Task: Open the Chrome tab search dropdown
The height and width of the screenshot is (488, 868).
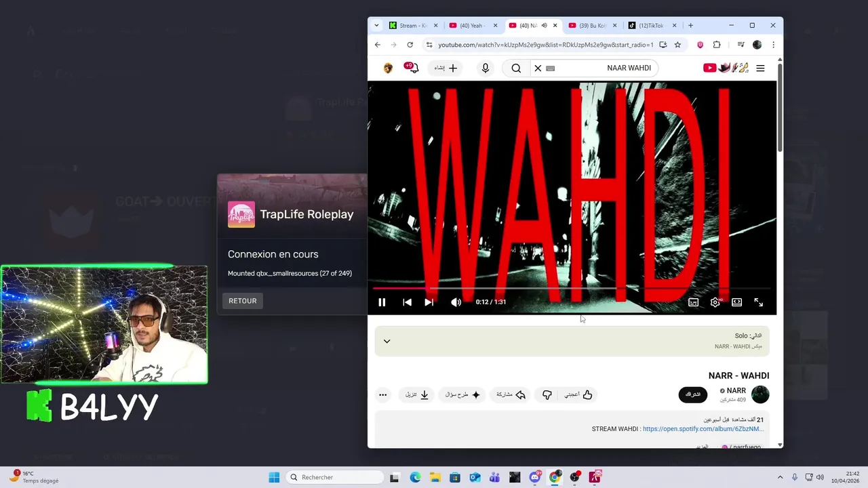Action: pos(376,26)
